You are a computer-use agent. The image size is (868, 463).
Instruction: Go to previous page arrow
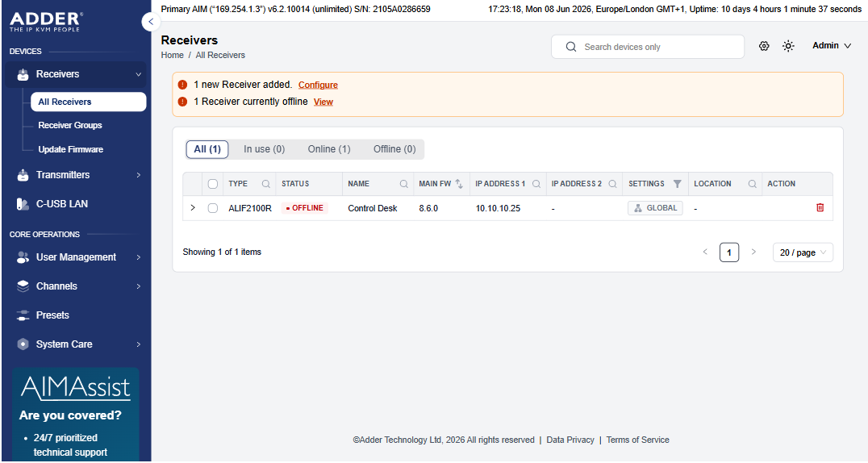(x=705, y=252)
